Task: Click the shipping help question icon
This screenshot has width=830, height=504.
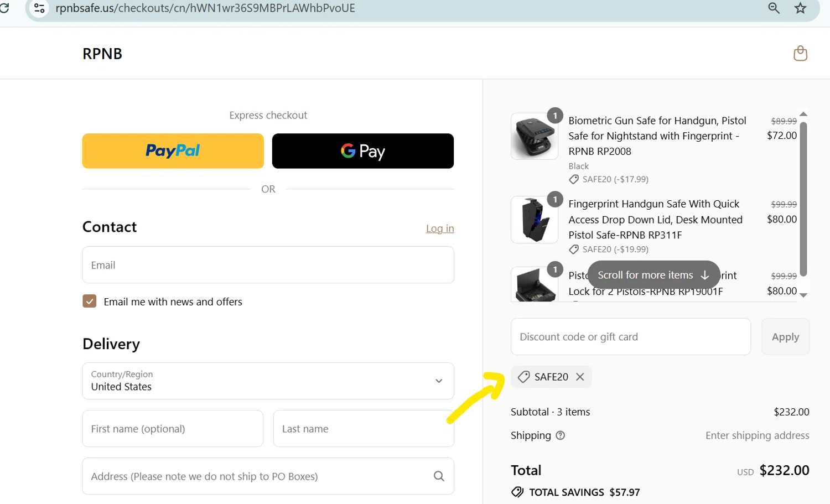Action: (x=560, y=435)
